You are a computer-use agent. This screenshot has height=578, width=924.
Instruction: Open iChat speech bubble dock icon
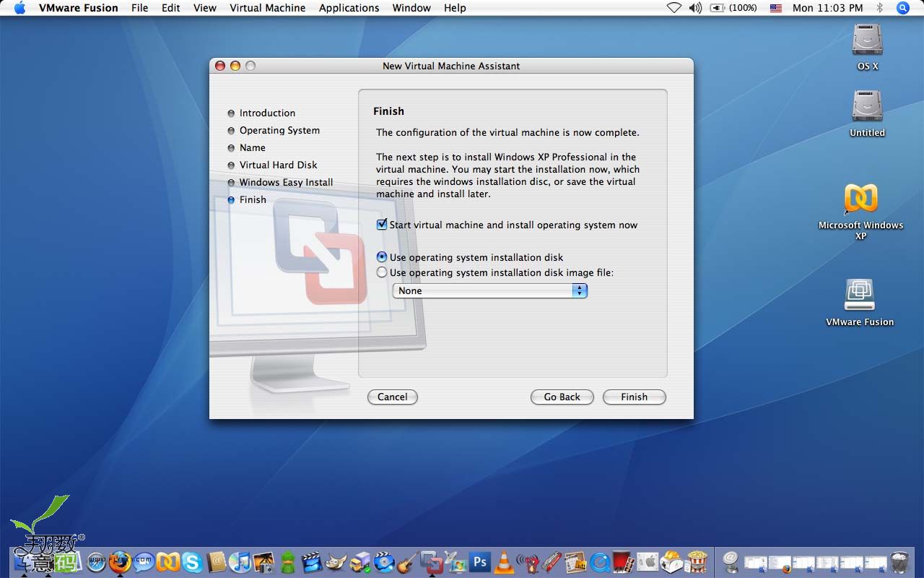coord(144,561)
